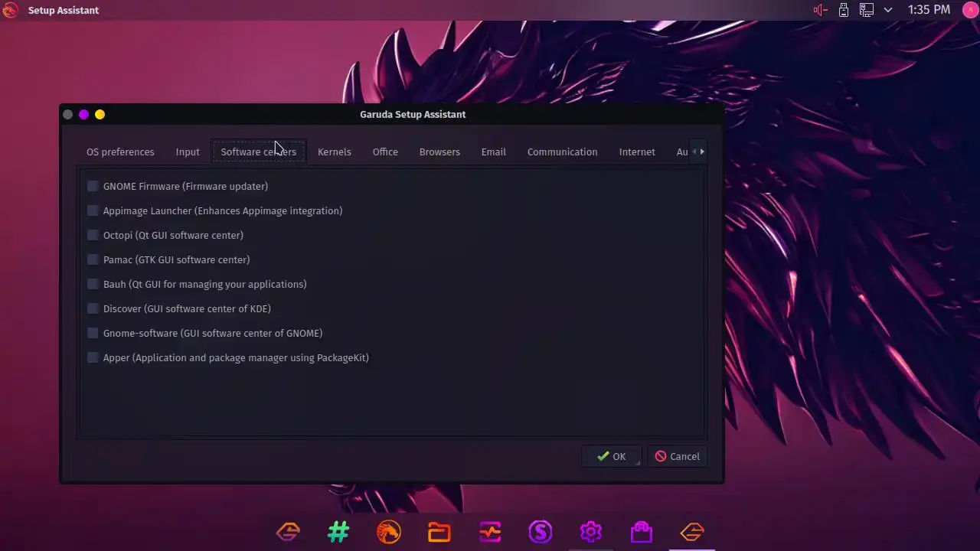Open the shopping bag software store icon
Image resolution: width=980 pixels, height=551 pixels.
(x=642, y=531)
